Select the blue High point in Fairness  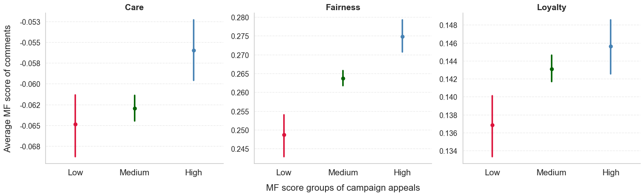pos(402,37)
